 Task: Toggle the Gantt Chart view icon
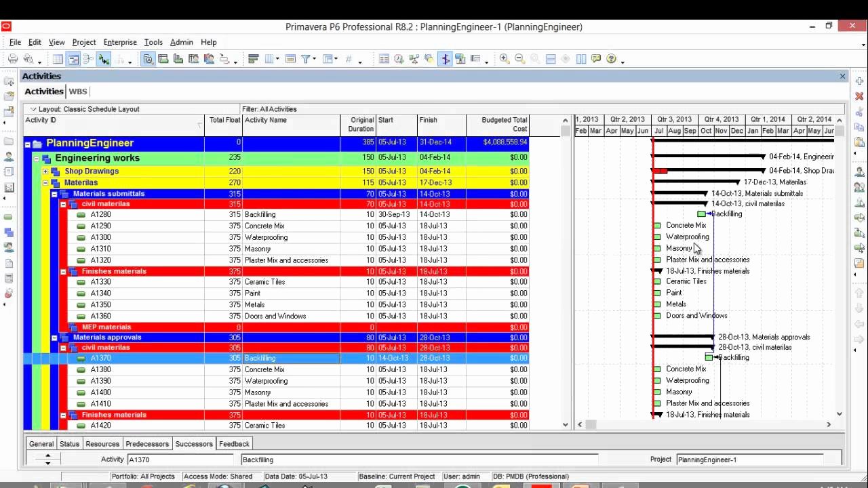pyautogui.click(x=73, y=60)
